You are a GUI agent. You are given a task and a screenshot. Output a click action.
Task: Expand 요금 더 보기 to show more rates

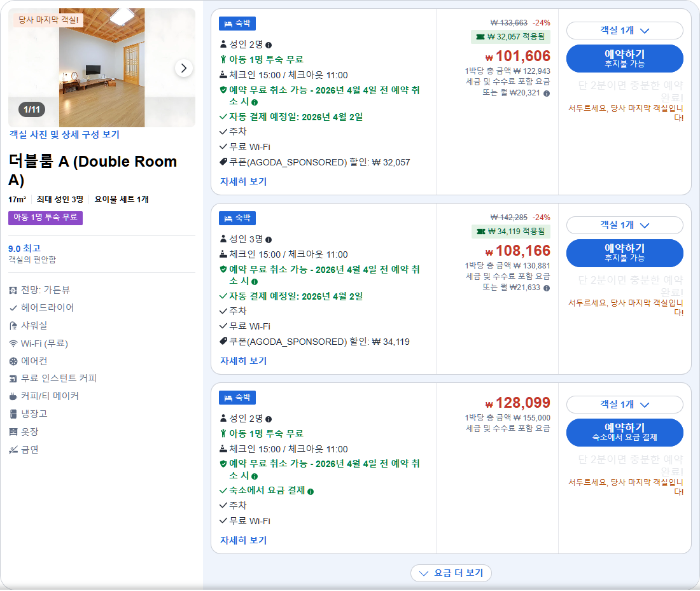(x=451, y=573)
